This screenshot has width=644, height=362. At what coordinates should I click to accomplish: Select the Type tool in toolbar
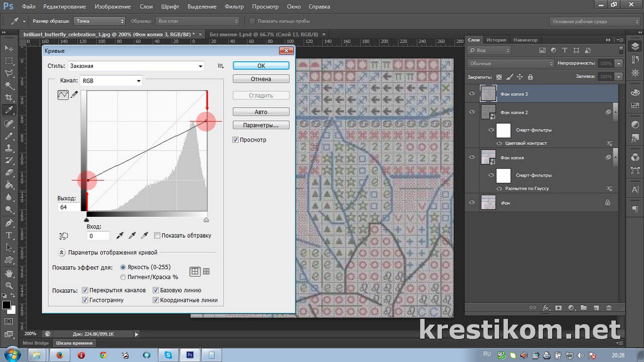pyautogui.click(x=8, y=235)
